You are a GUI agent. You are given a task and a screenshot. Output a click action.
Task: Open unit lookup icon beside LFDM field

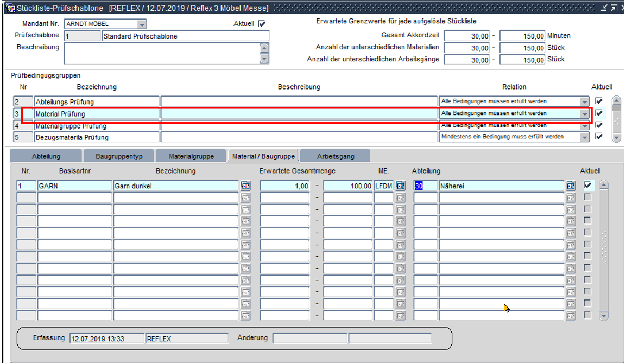pyautogui.click(x=401, y=186)
